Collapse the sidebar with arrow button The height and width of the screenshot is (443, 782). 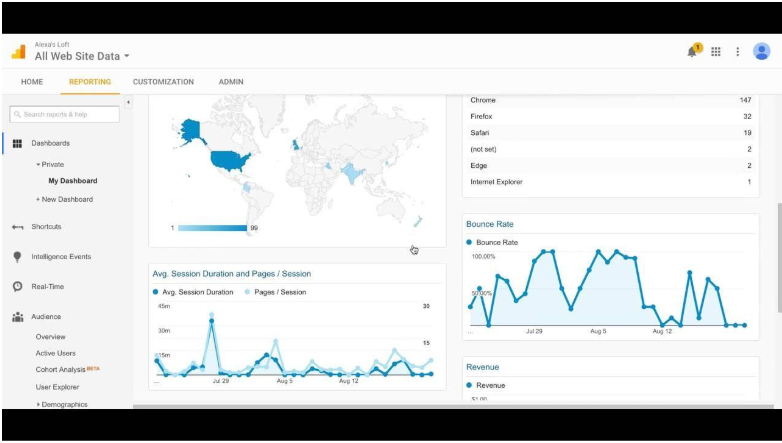128,102
